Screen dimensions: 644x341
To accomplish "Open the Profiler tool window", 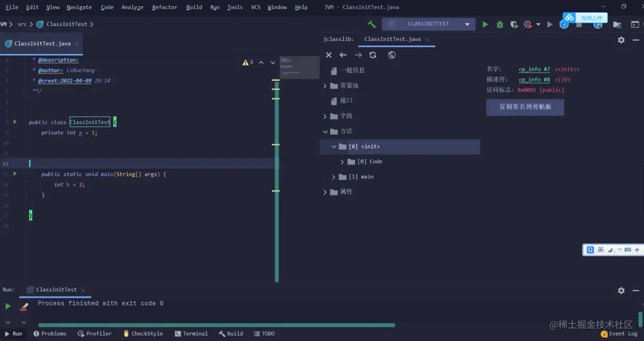I will [95, 334].
